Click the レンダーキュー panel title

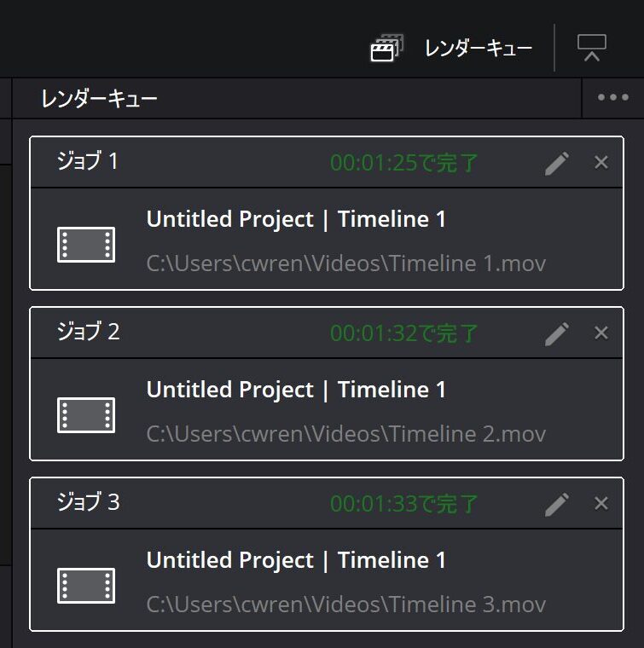[x=99, y=99]
